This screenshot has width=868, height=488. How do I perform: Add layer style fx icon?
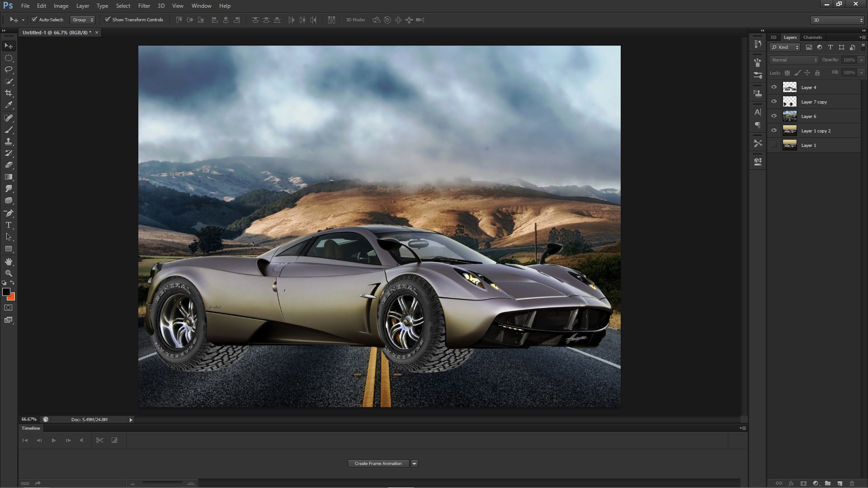point(791,483)
